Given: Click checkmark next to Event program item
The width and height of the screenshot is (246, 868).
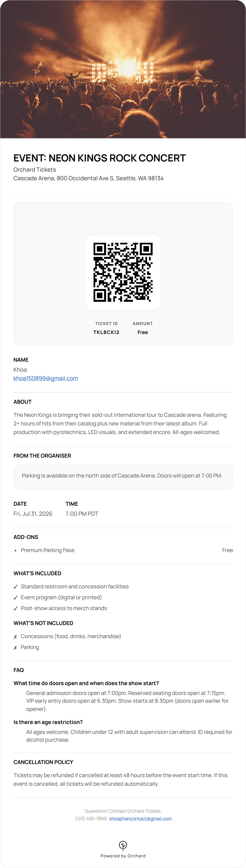Looking at the screenshot, I should (16, 597).
